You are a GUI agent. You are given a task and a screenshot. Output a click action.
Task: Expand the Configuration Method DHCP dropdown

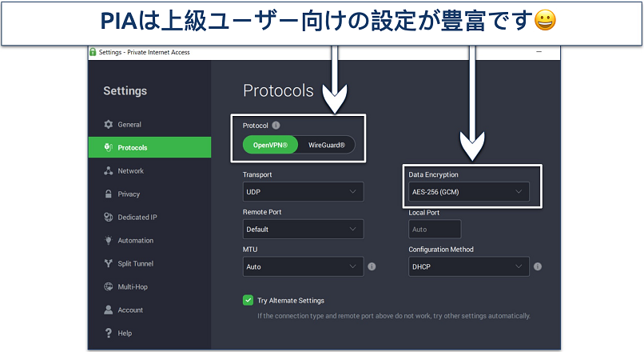point(468,266)
